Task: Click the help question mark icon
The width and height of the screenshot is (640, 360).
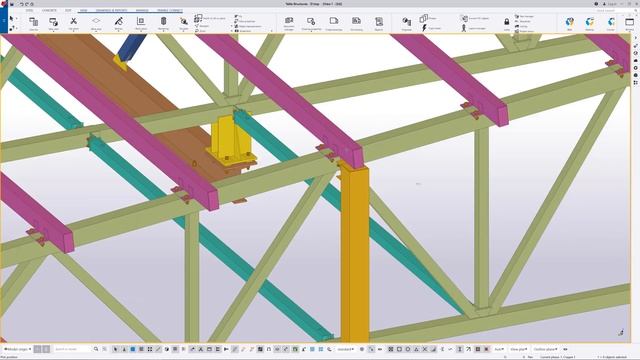Action: [596, 4]
